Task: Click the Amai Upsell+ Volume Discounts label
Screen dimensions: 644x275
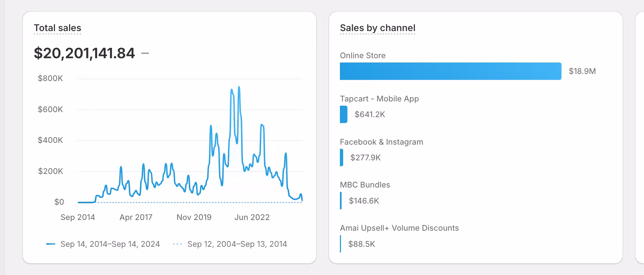Action: (x=399, y=228)
